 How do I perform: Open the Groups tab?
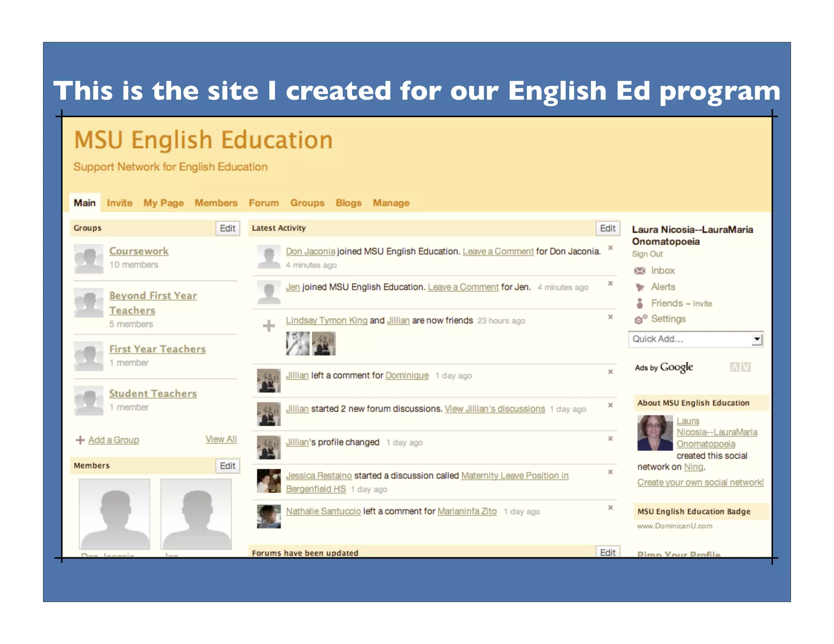coord(307,203)
